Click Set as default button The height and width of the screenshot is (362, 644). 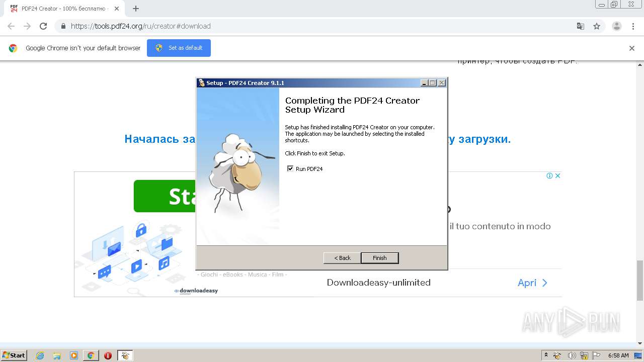click(x=179, y=48)
